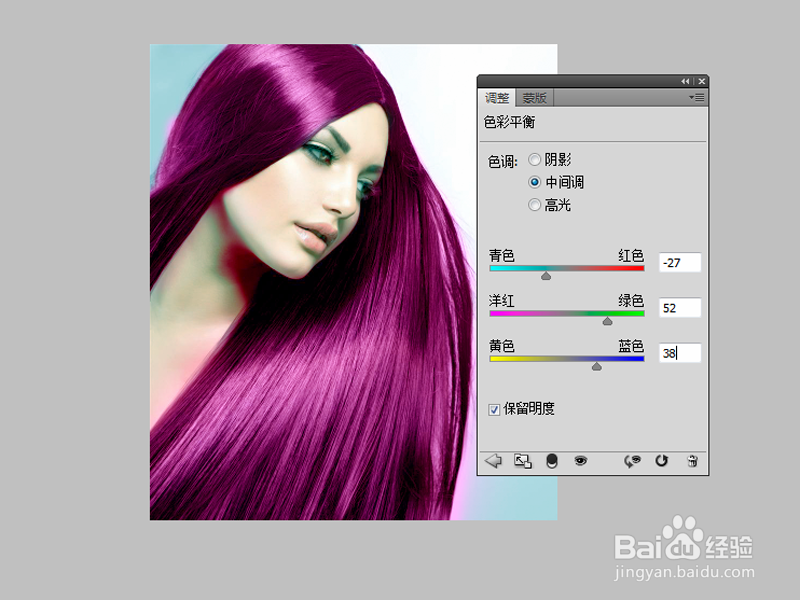Reset adjustment to defaults icon
The width and height of the screenshot is (800, 600).
point(662,461)
